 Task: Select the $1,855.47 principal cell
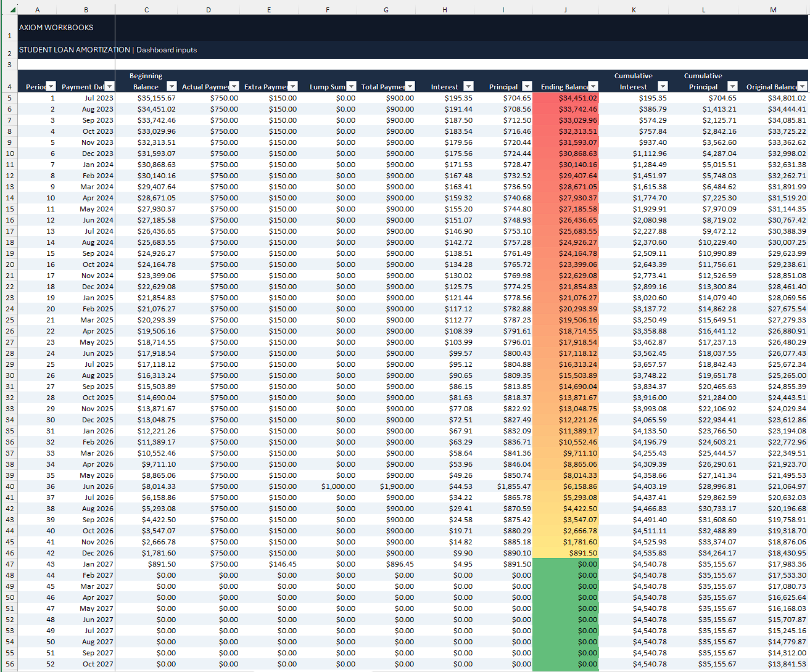pyautogui.click(x=503, y=486)
